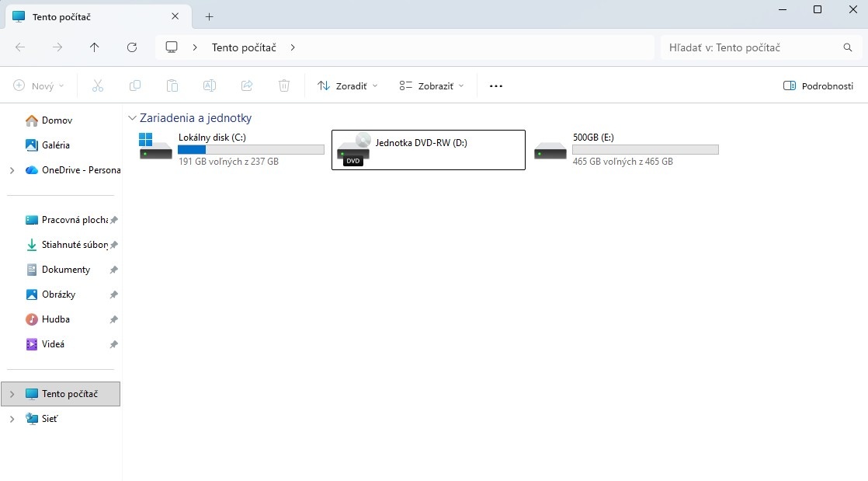Click the Cut scissors icon in toolbar
Screen dimensions: 868x481
point(98,86)
